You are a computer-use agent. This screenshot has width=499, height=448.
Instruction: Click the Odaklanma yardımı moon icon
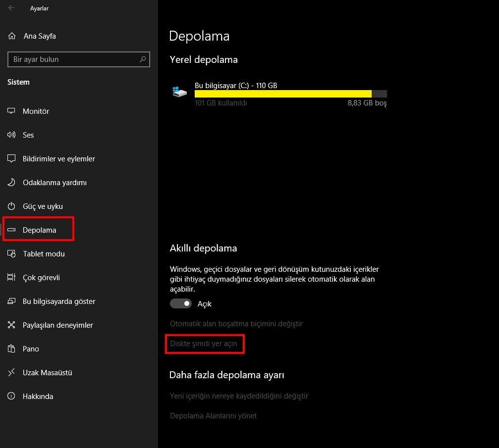pos(12,183)
